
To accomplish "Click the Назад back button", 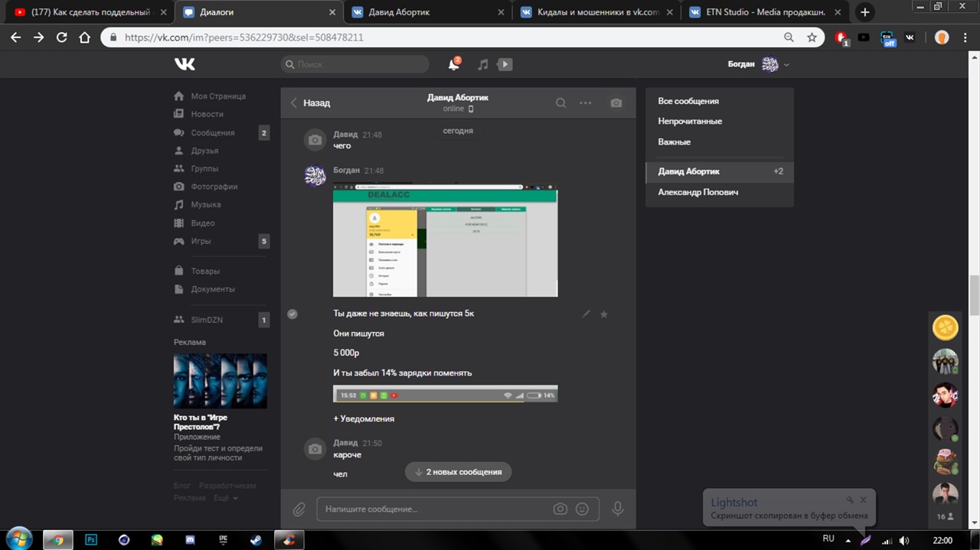I will tap(310, 103).
